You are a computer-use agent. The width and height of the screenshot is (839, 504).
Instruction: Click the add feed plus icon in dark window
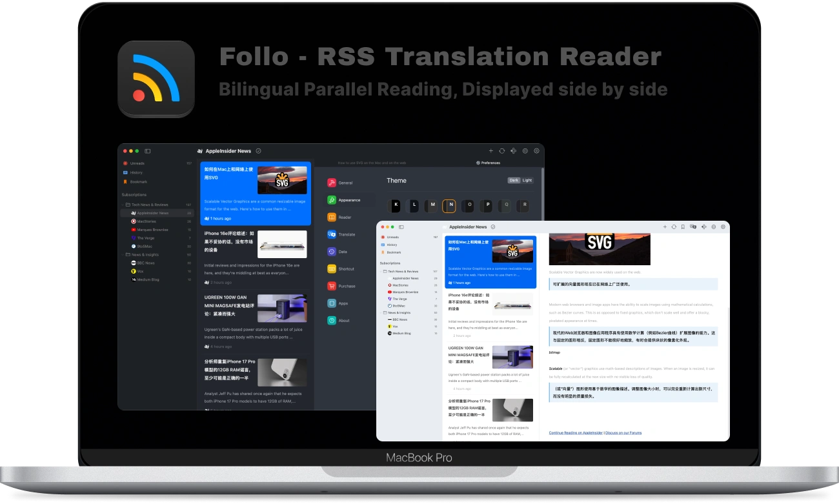491,151
